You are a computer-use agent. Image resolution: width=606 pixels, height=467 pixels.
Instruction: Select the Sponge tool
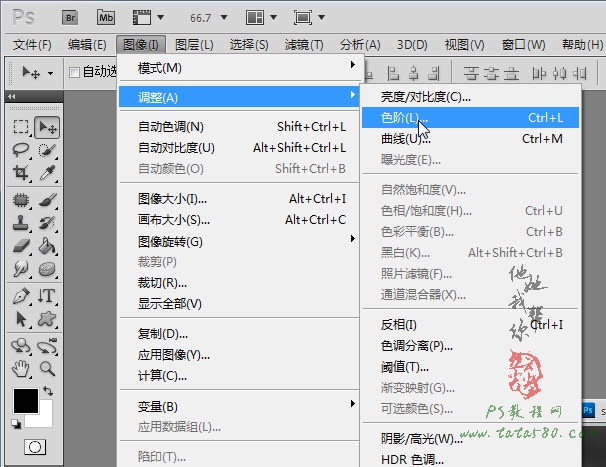pyautogui.click(x=47, y=269)
